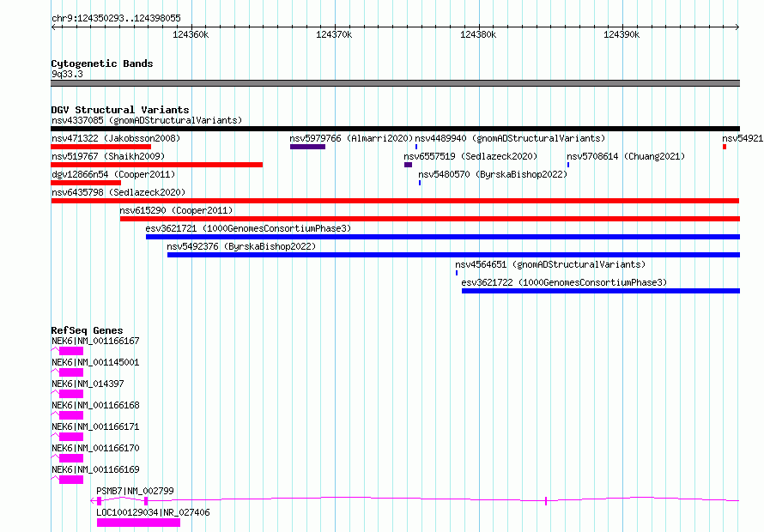Open nsv5480570 (ByrskaBishop2022) label

493,174
